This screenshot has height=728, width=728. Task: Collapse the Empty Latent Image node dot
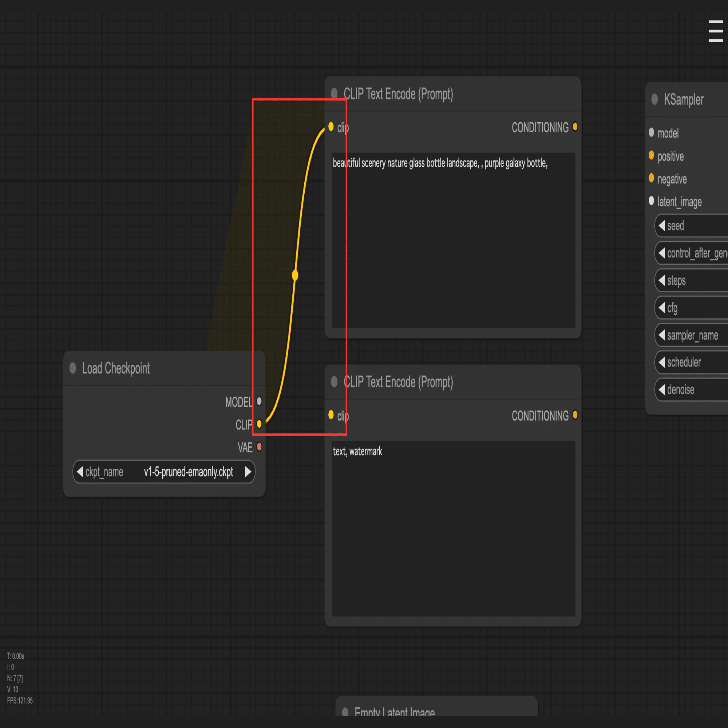[x=345, y=712]
